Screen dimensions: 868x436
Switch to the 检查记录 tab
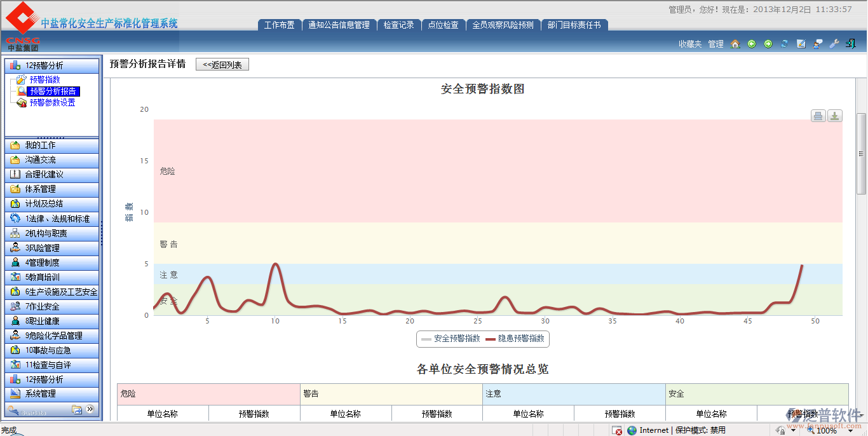pos(398,25)
